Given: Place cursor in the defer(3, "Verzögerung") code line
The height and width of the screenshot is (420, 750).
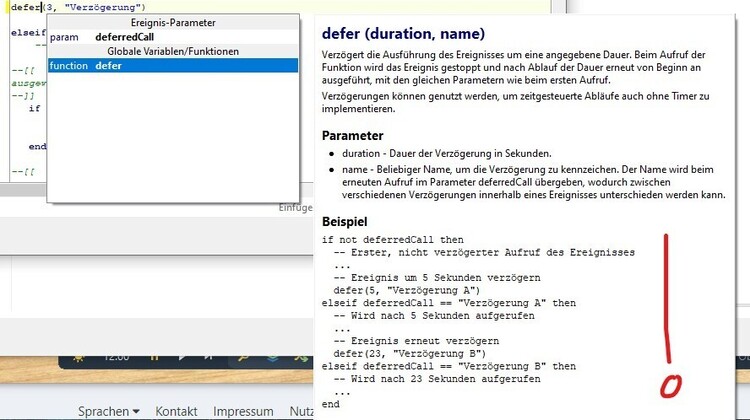Looking at the screenshot, I should point(78,7).
